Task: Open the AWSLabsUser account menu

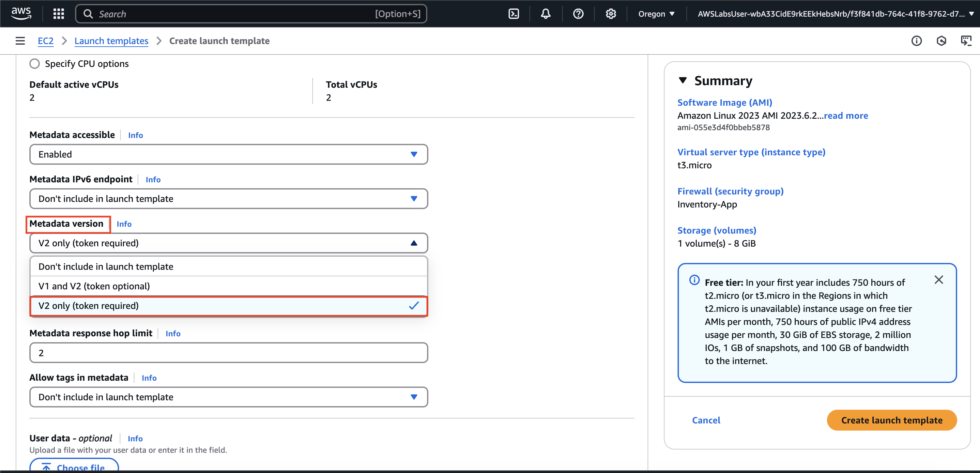Action: point(835,14)
